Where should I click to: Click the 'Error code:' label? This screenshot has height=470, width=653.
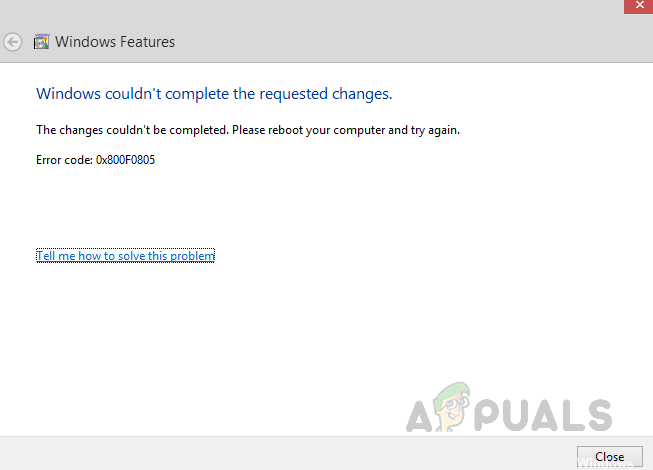(x=64, y=160)
